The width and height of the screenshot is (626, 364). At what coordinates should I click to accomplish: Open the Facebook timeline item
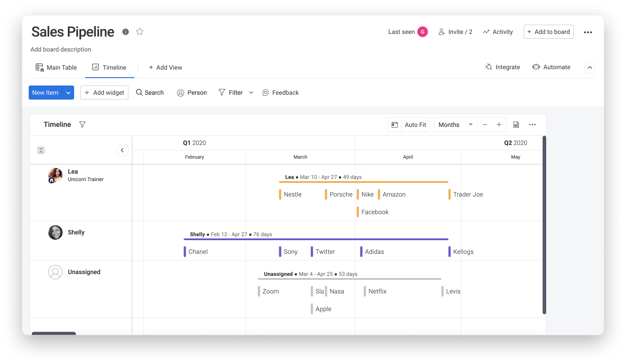click(373, 212)
